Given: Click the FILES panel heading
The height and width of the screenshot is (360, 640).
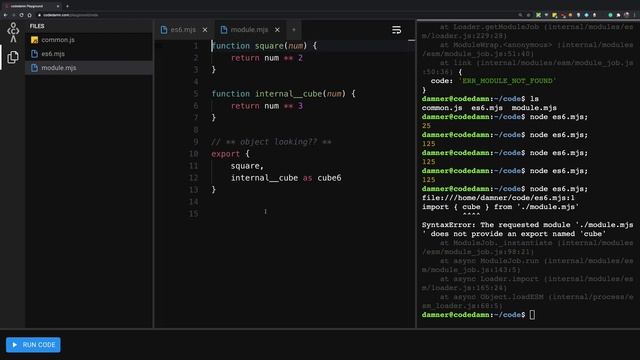Looking at the screenshot, I should (x=37, y=26).
